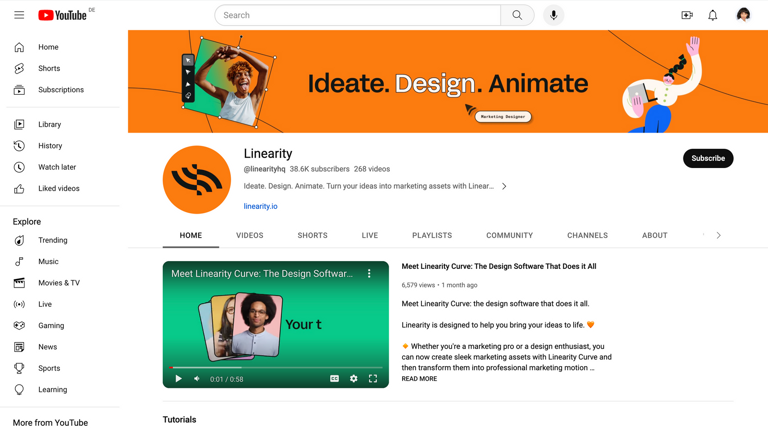The height and width of the screenshot is (434, 768).
Task: Click the 38.6K subscribers text
Action: pos(319,169)
